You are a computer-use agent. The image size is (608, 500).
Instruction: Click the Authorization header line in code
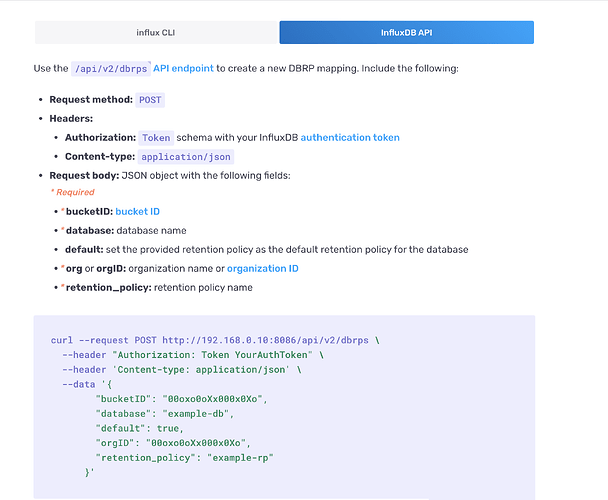pos(193,355)
